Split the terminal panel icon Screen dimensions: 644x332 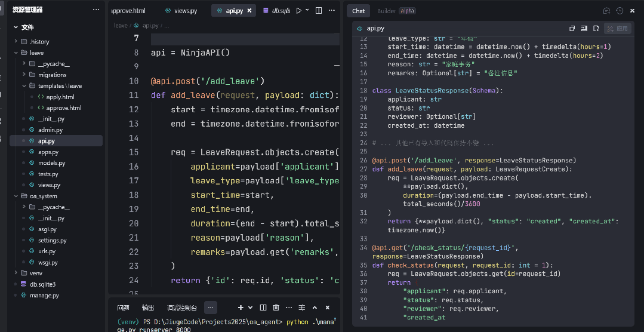click(x=263, y=308)
